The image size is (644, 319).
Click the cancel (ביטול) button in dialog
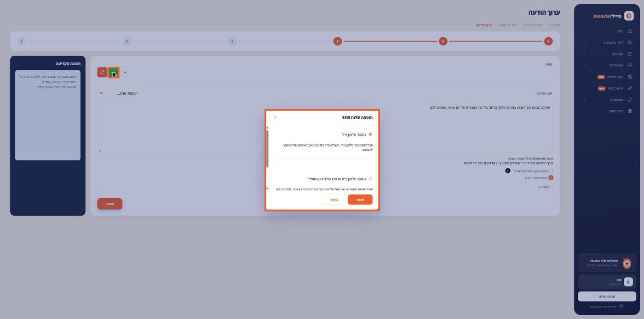[334, 199]
